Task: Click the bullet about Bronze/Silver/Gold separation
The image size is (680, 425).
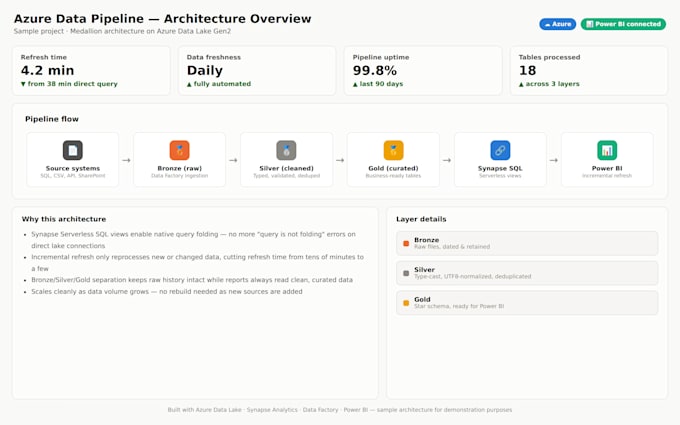Action: point(192,280)
